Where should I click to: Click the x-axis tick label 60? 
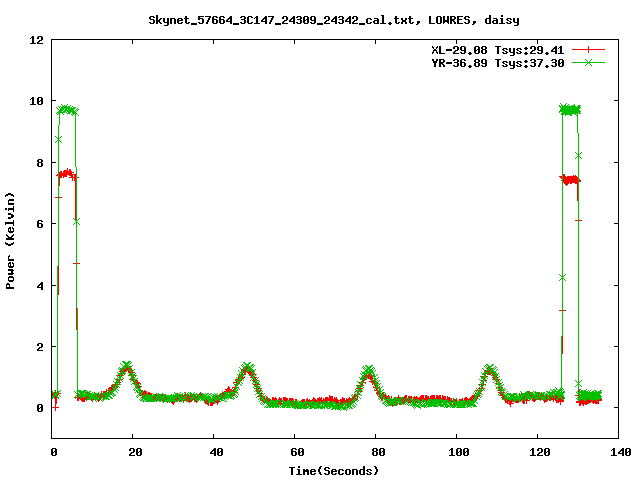coord(297,452)
